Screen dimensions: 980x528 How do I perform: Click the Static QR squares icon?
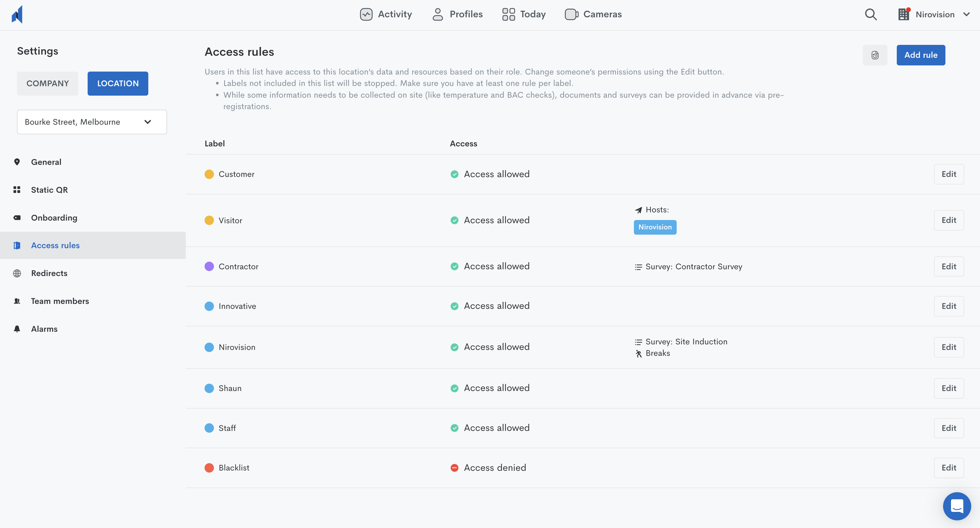pos(17,189)
